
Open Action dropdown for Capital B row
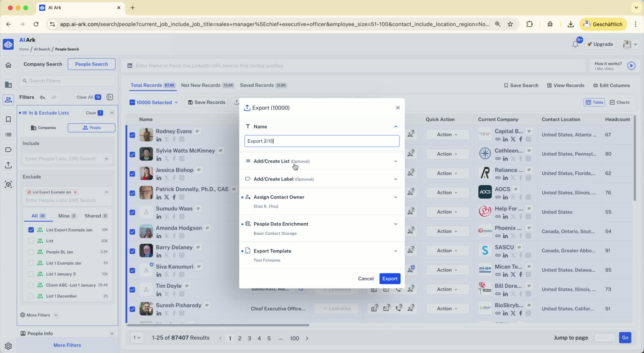coord(447,135)
